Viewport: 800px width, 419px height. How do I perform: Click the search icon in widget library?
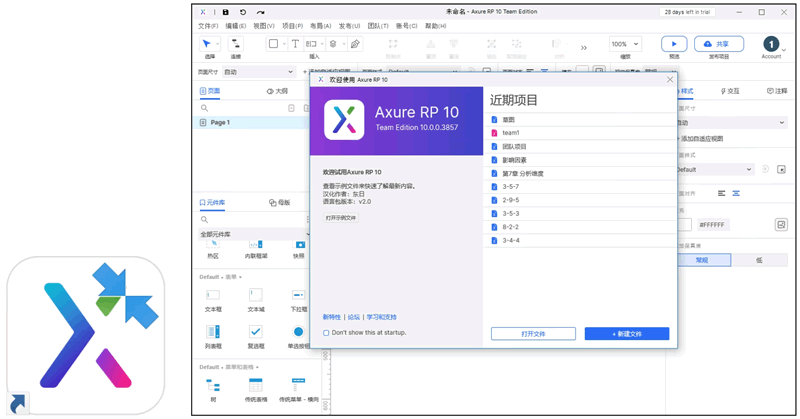point(204,219)
